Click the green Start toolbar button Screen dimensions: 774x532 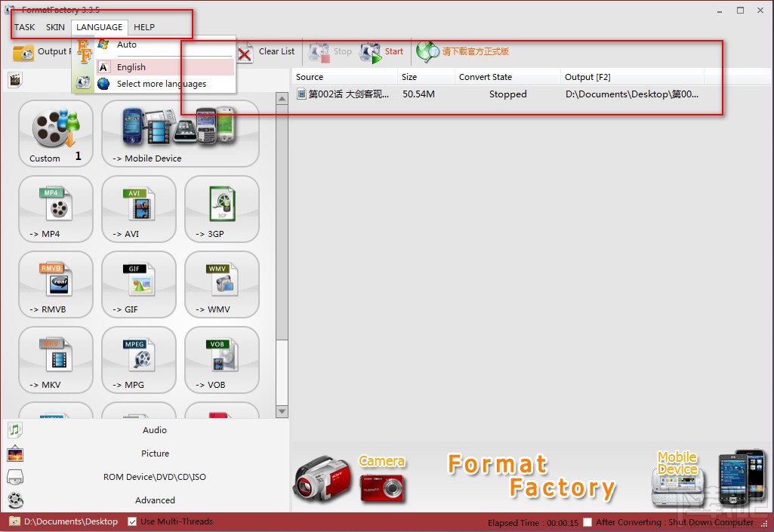point(381,52)
